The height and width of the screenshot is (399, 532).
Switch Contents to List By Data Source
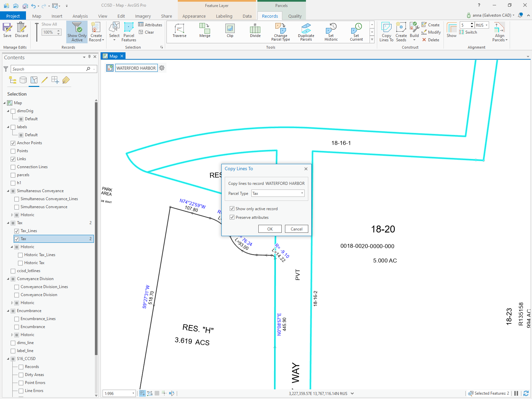click(x=23, y=80)
